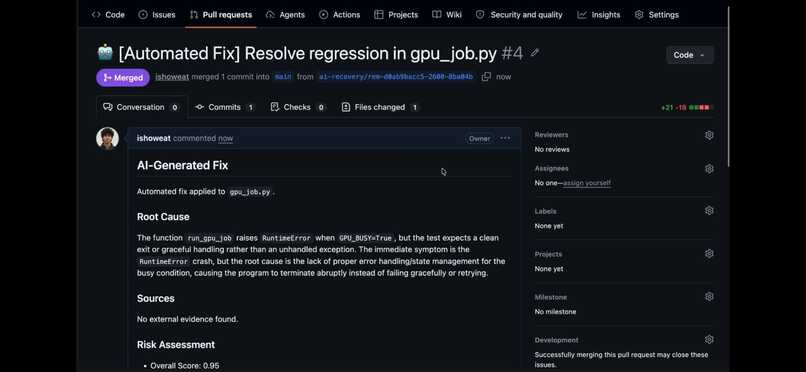The width and height of the screenshot is (806, 372).
Task: Click the 'Risk Assessment' heading
Action: pos(176,344)
